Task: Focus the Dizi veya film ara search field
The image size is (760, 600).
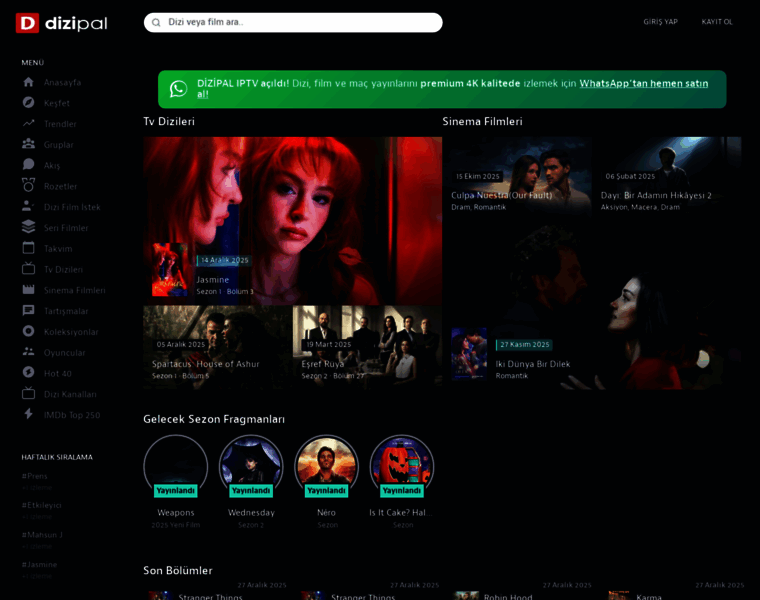Action: pos(300,22)
